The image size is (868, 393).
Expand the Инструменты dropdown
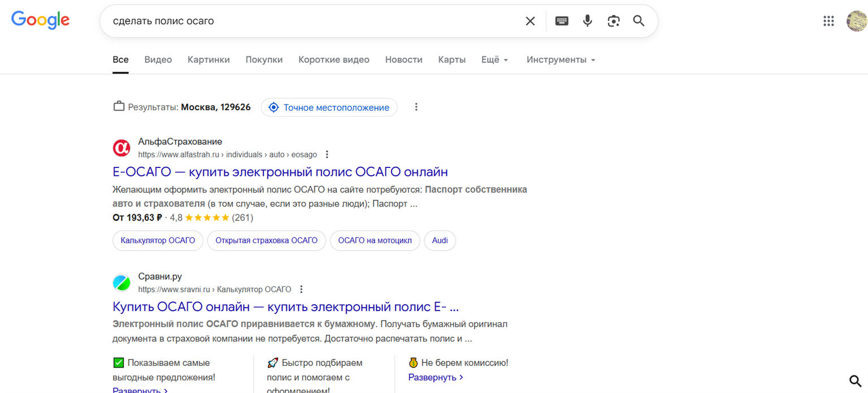click(561, 59)
